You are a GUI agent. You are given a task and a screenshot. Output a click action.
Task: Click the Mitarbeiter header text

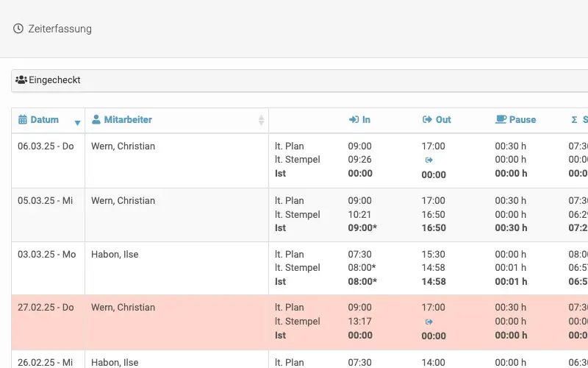click(x=128, y=120)
